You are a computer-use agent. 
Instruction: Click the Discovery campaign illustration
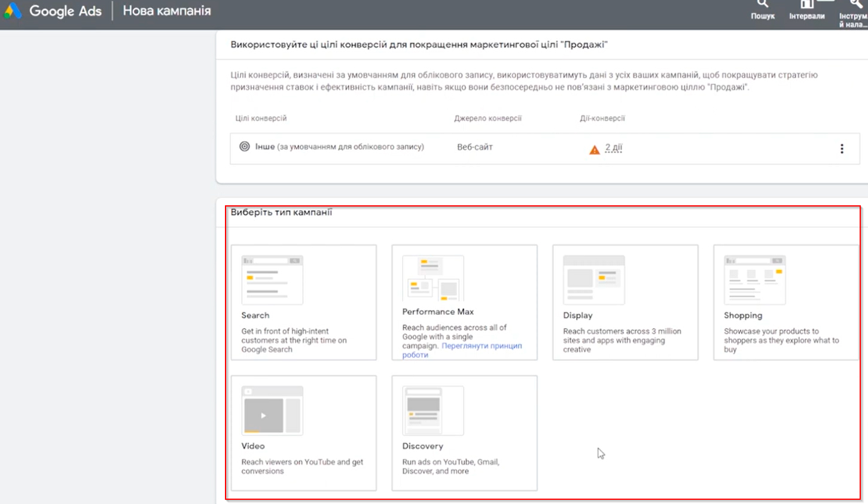(433, 411)
